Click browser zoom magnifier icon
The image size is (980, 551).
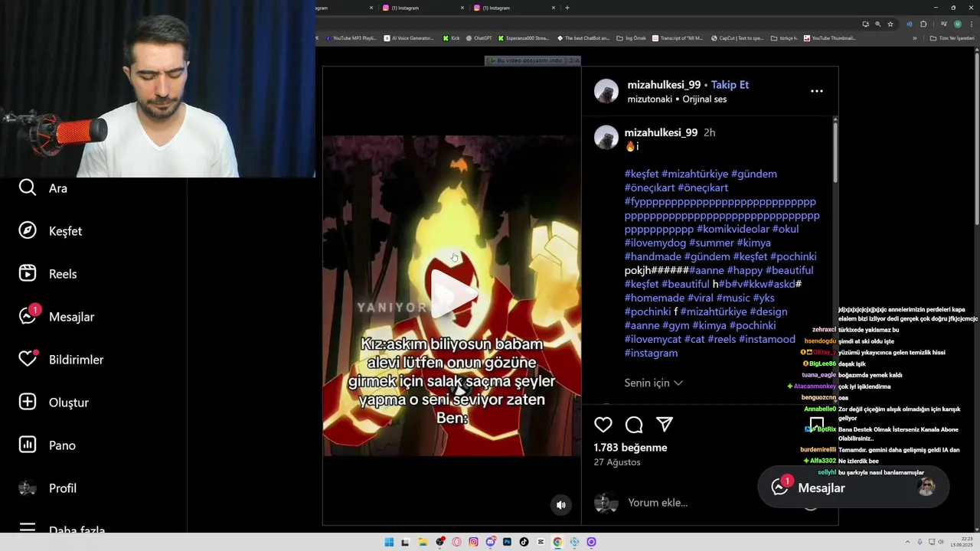[877, 24]
